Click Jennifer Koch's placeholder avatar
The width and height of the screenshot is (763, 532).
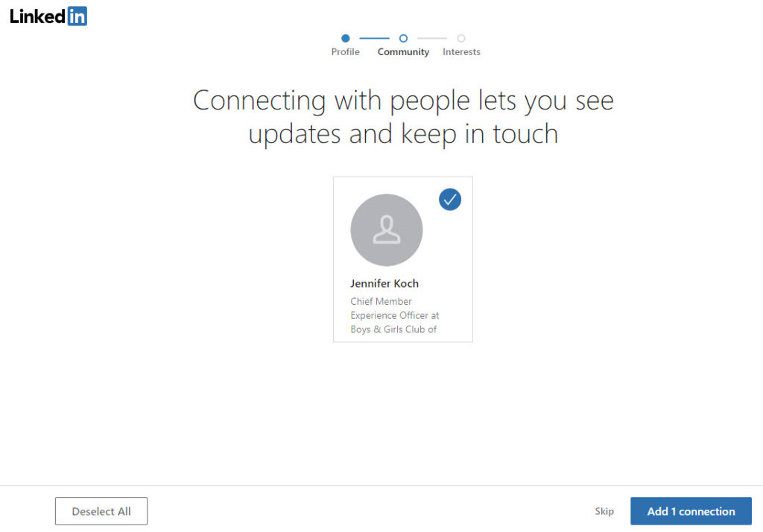387,229
